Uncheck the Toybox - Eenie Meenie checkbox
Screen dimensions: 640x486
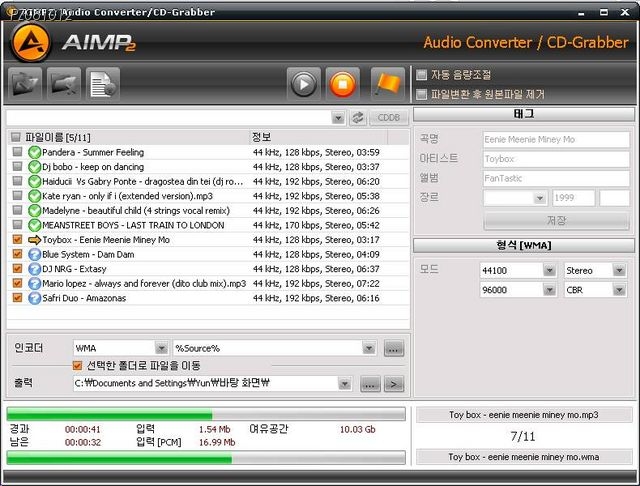(17, 240)
